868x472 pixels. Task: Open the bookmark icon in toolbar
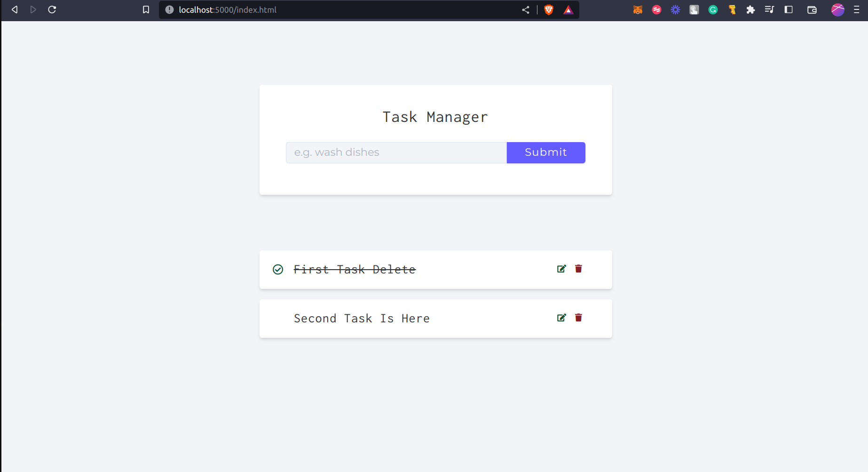[x=145, y=9]
